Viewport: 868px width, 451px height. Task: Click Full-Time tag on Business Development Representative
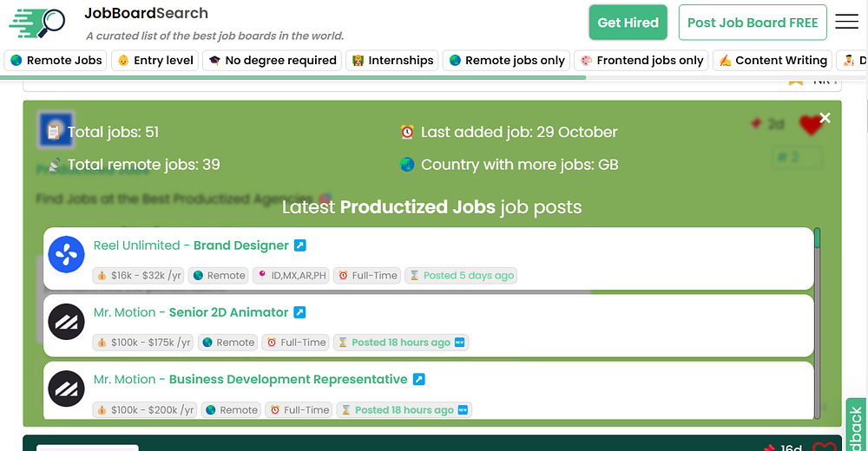[x=299, y=410]
